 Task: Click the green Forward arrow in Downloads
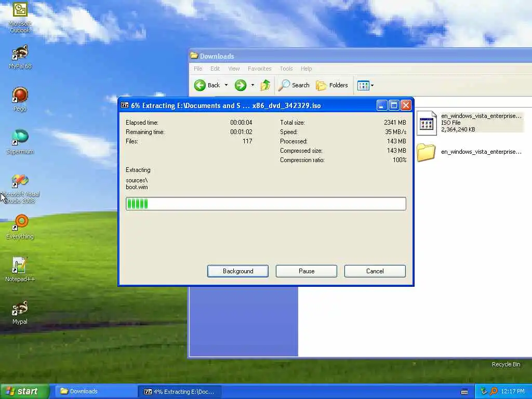[241, 85]
